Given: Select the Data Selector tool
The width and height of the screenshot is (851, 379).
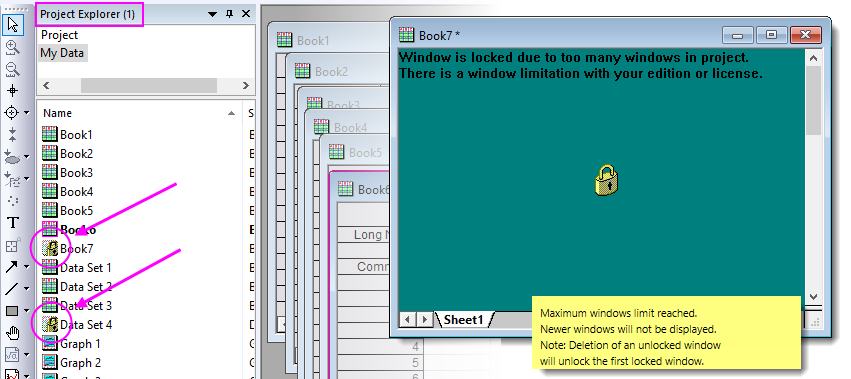Looking at the screenshot, I should 12,135.
